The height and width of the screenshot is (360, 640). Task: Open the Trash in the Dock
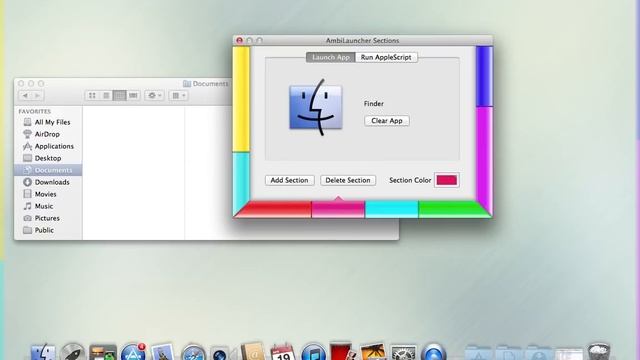tap(599, 352)
